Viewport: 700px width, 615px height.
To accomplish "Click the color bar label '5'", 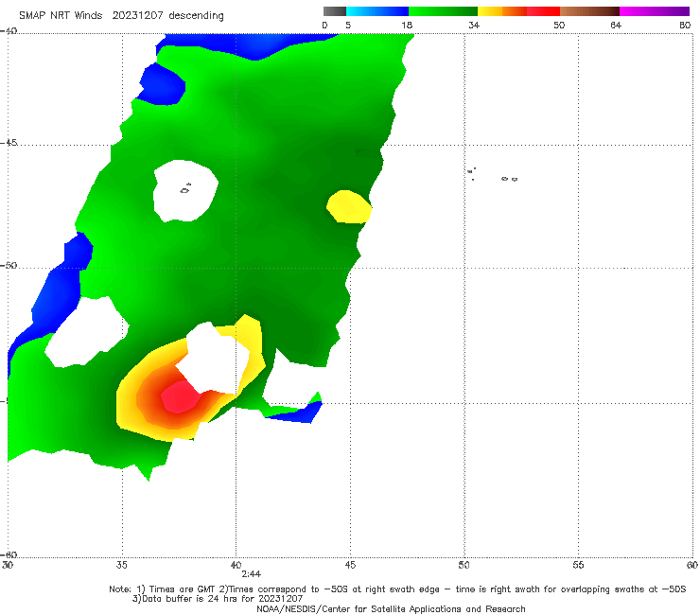I will pos(348,25).
